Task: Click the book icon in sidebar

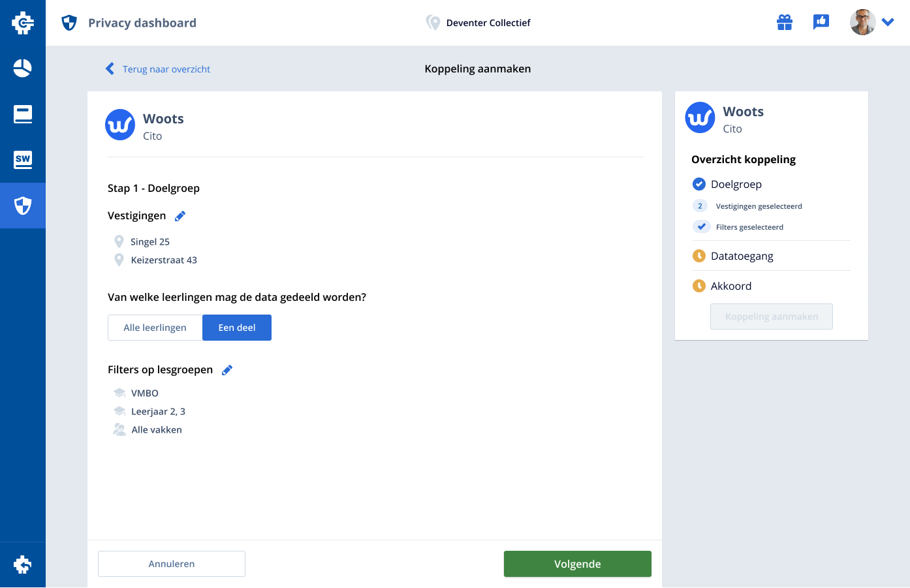Action: (23, 114)
